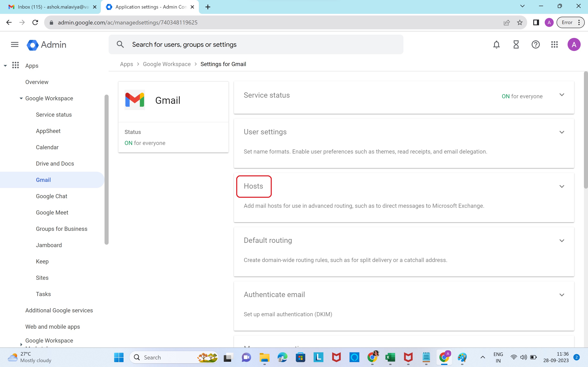Click the admin search input field
This screenshot has height=367, width=588.
pyautogui.click(x=255, y=45)
